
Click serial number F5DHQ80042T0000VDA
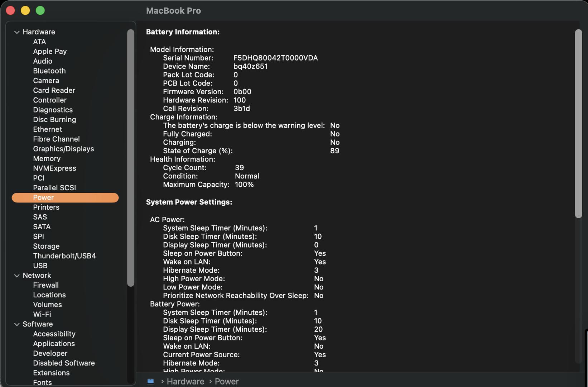[x=275, y=58]
